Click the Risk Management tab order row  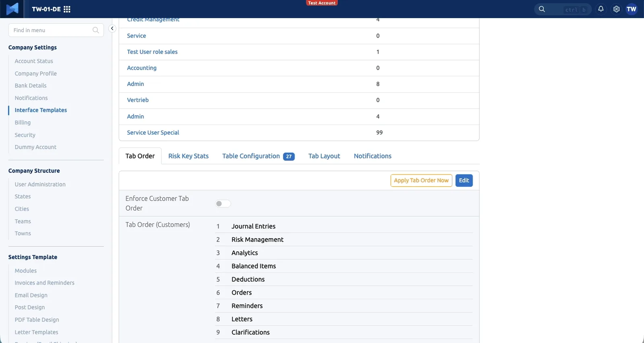pos(344,240)
